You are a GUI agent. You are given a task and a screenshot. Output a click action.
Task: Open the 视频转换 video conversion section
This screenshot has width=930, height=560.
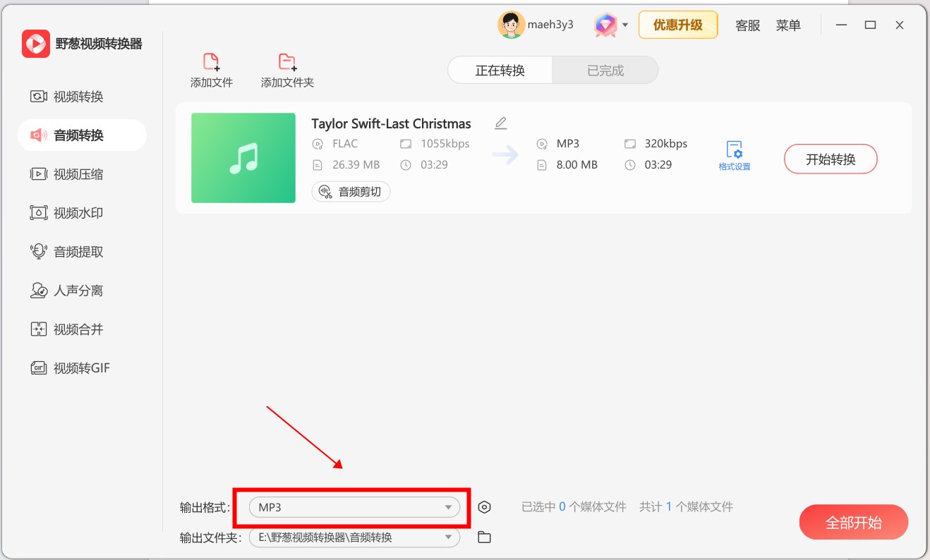[68, 97]
